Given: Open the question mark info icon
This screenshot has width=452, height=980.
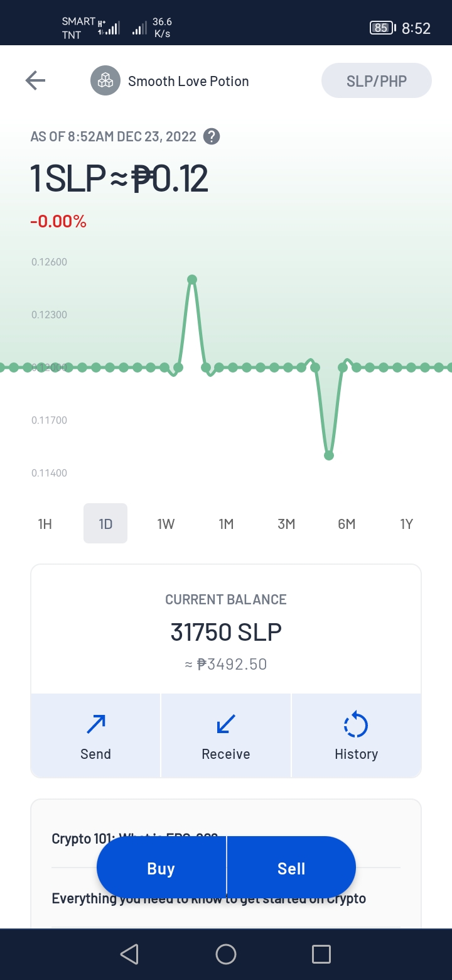Looking at the screenshot, I should pyautogui.click(x=212, y=136).
